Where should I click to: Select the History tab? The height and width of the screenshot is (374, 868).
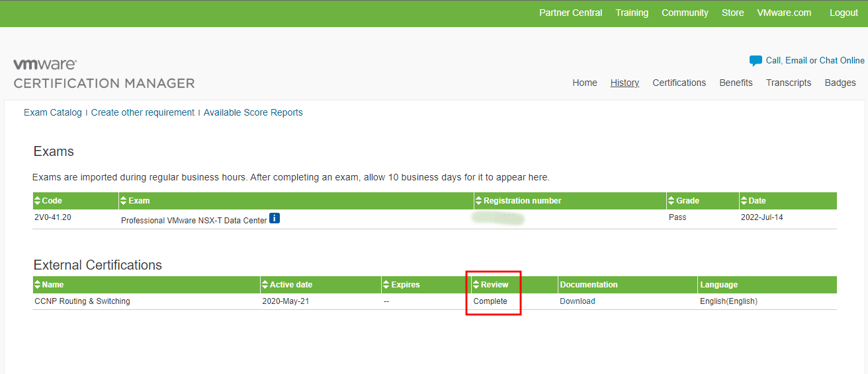[x=625, y=83]
